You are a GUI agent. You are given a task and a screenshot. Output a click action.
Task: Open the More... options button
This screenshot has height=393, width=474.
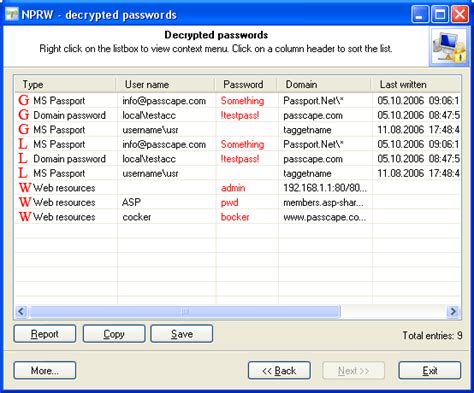click(45, 370)
